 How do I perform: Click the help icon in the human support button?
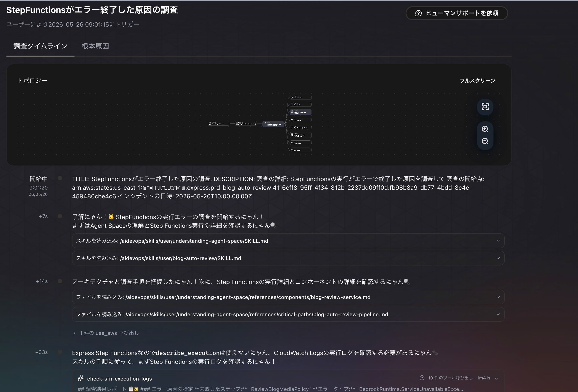tap(418, 13)
